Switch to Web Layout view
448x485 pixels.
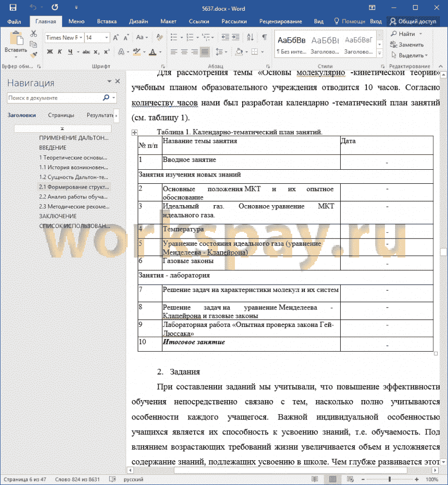[x=350, y=479]
